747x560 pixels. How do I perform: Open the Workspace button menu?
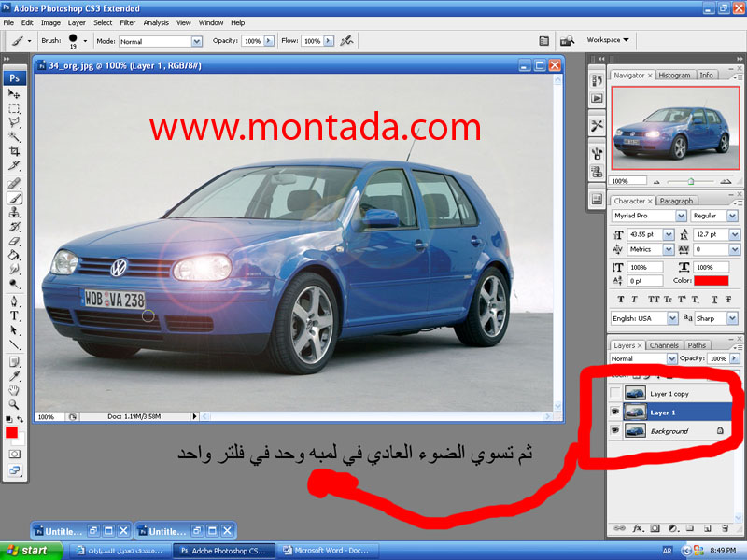pyautogui.click(x=608, y=40)
